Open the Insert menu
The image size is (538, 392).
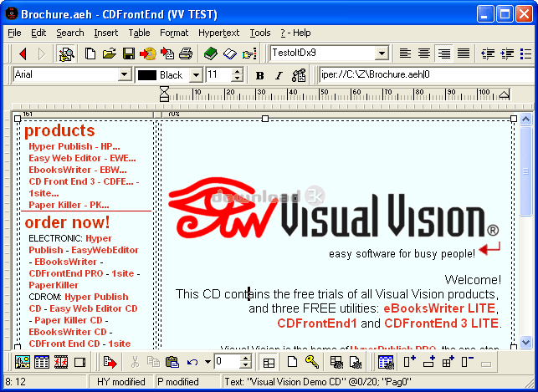106,33
